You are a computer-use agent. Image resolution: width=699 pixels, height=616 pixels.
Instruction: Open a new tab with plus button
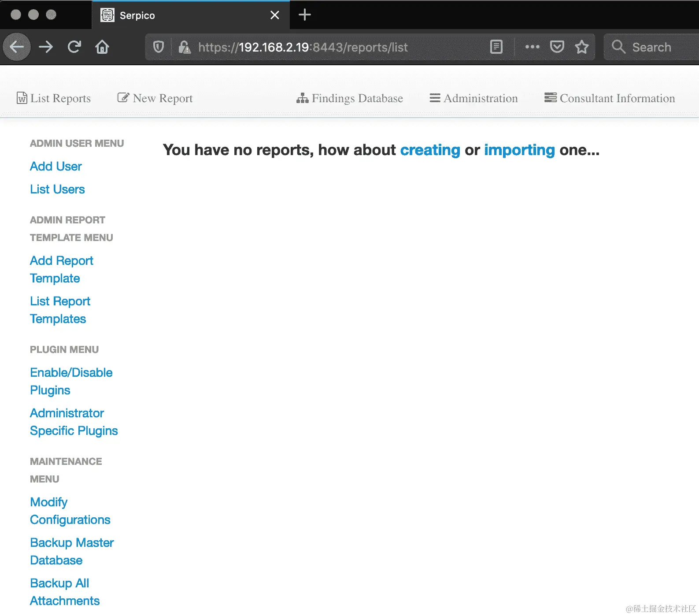pos(305,15)
